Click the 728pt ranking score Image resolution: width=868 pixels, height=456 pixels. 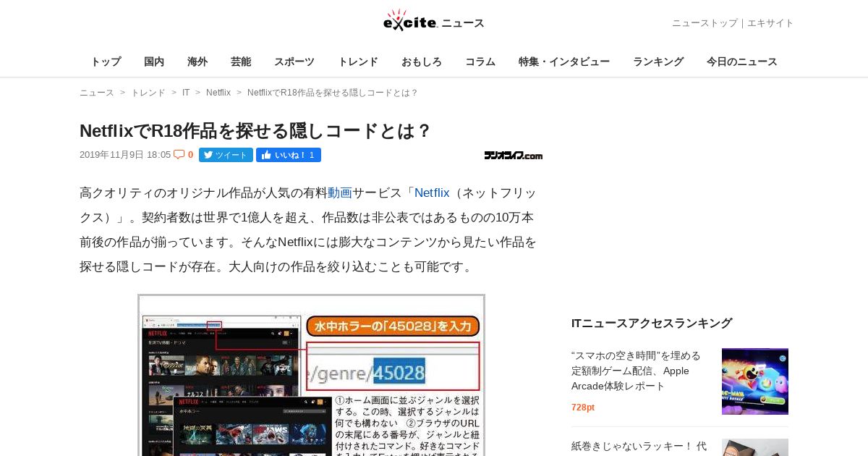click(x=583, y=408)
